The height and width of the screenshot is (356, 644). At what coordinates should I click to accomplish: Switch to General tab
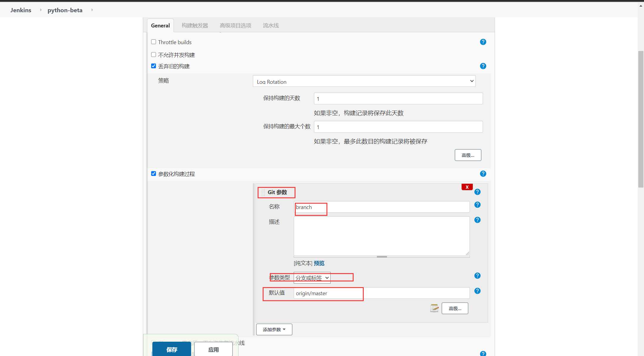(160, 26)
